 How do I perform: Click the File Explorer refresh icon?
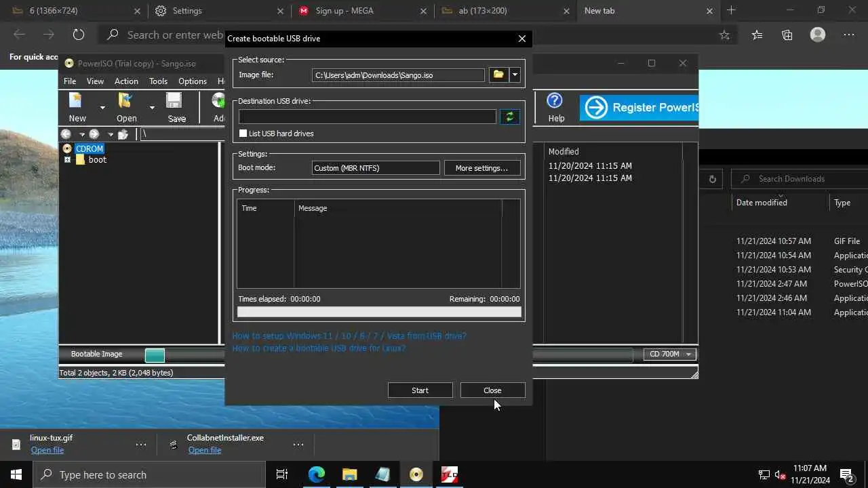[x=712, y=179]
